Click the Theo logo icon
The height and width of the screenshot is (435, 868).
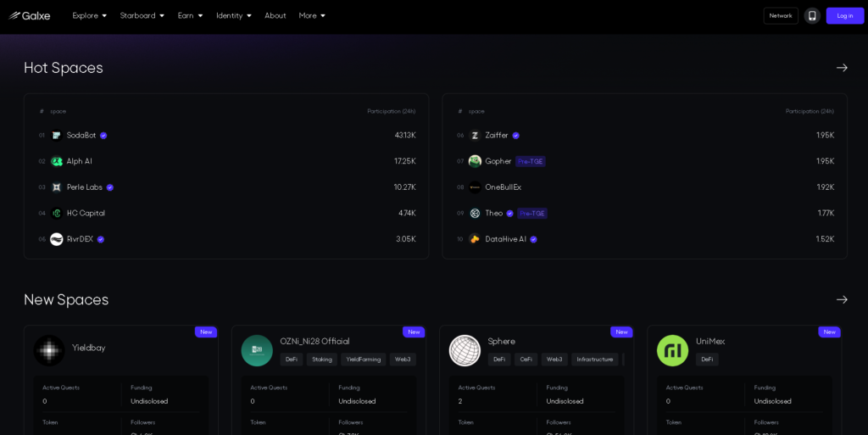tap(475, 213)
